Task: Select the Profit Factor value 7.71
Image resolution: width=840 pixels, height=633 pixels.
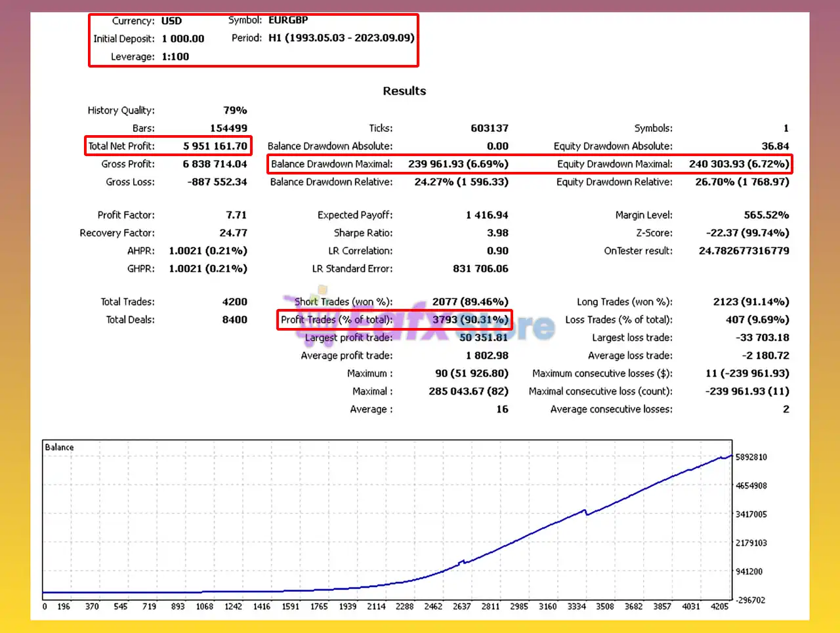Action: [x=236, y=215]
